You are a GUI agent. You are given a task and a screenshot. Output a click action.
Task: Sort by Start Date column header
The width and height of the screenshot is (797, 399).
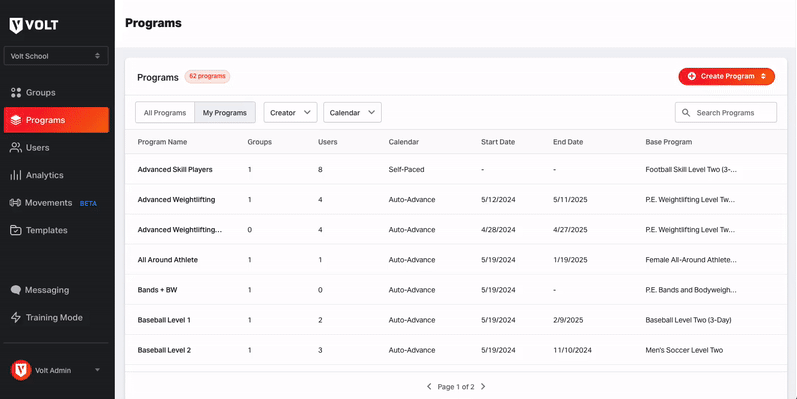498,142
